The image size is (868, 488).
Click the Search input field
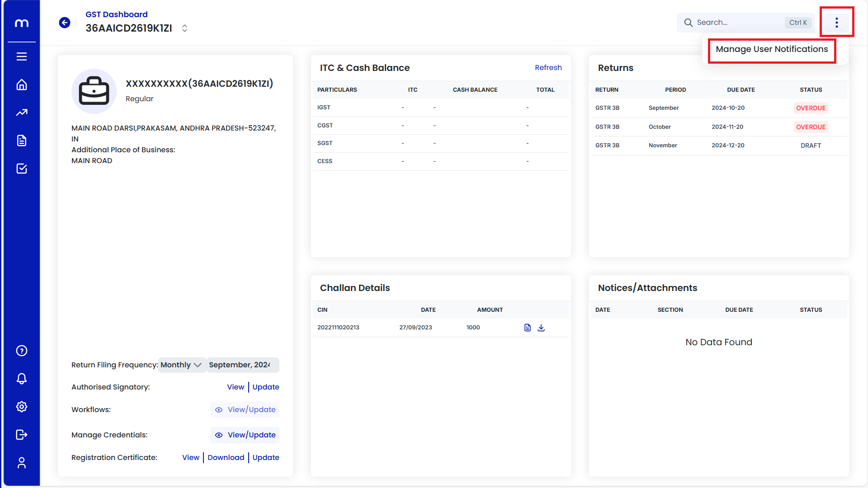pos(738,23)
